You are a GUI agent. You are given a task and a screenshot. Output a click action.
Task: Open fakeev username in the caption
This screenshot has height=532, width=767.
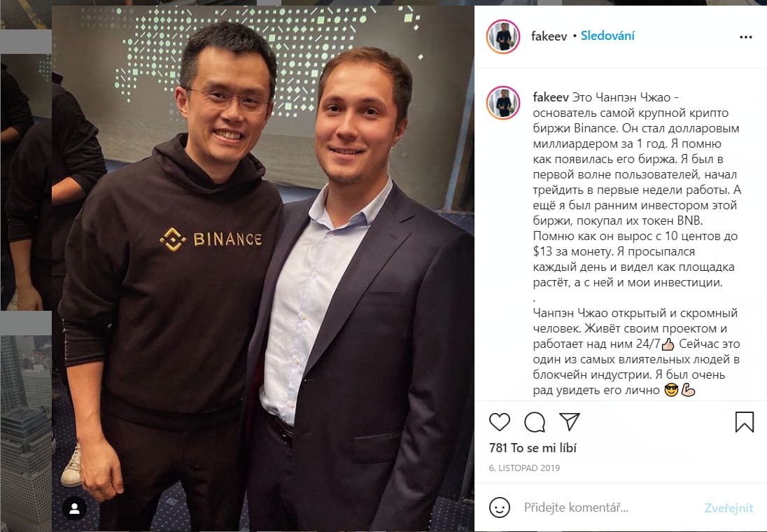pos(551,97)
